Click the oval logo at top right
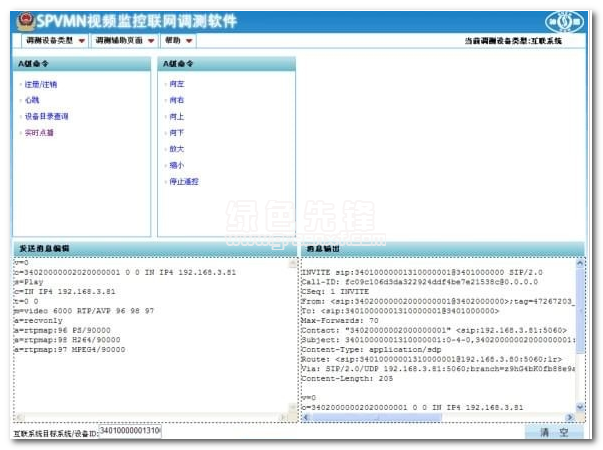The height and width of the screenshot is (450, 603). click(x=566, y=20)
